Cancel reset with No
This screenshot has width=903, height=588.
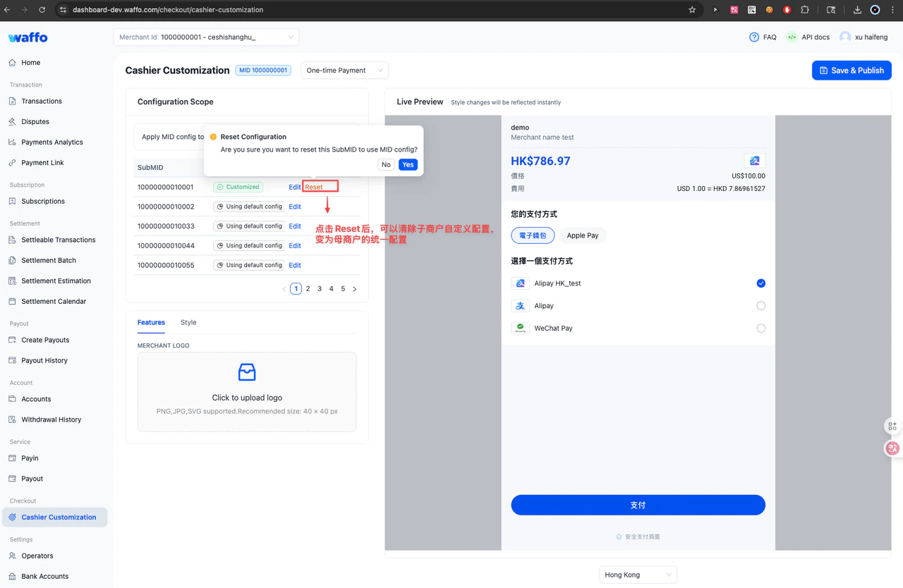tap(386, 164)
